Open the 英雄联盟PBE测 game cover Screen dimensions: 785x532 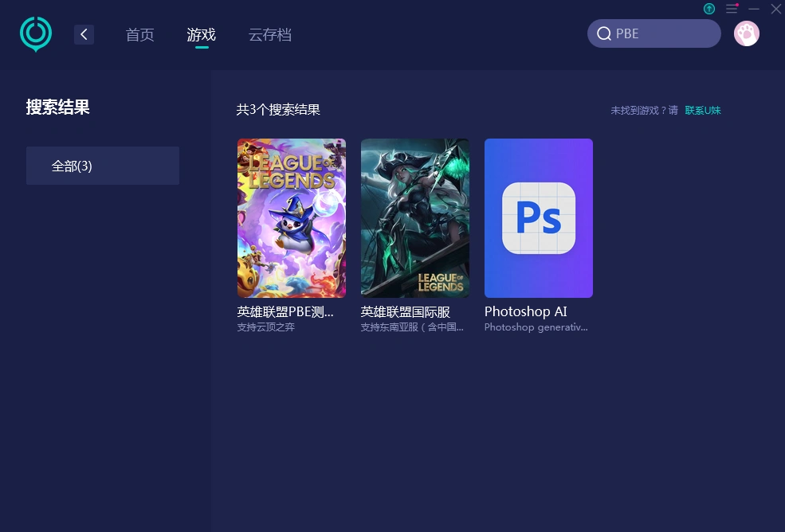tap(292, 218)
